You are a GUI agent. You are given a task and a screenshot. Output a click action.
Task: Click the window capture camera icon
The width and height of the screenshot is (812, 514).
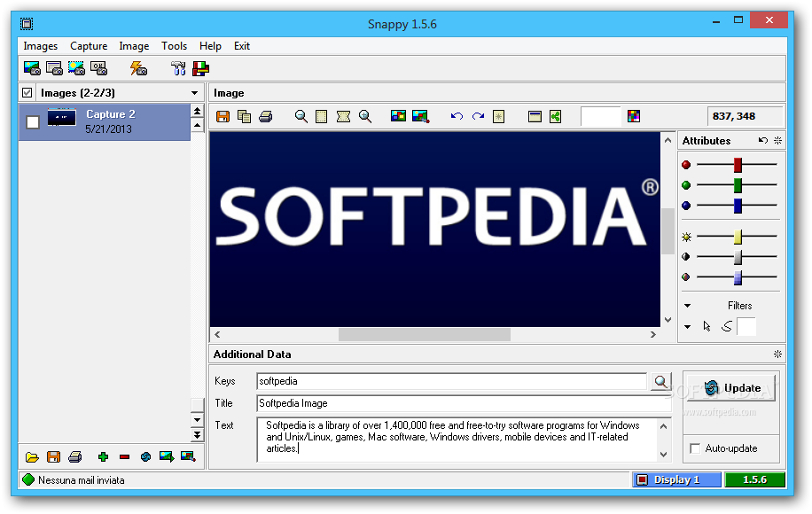(x=54, y=68)
